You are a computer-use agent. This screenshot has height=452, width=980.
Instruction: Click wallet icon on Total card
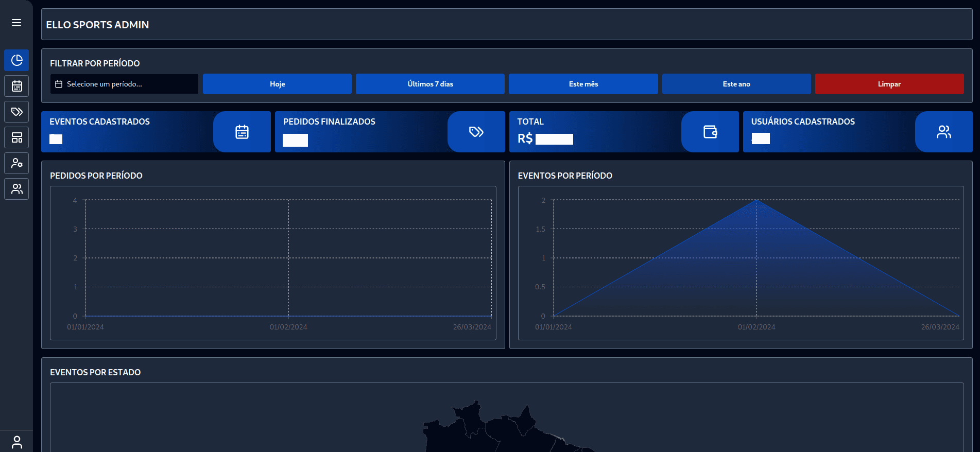point(710,132)
